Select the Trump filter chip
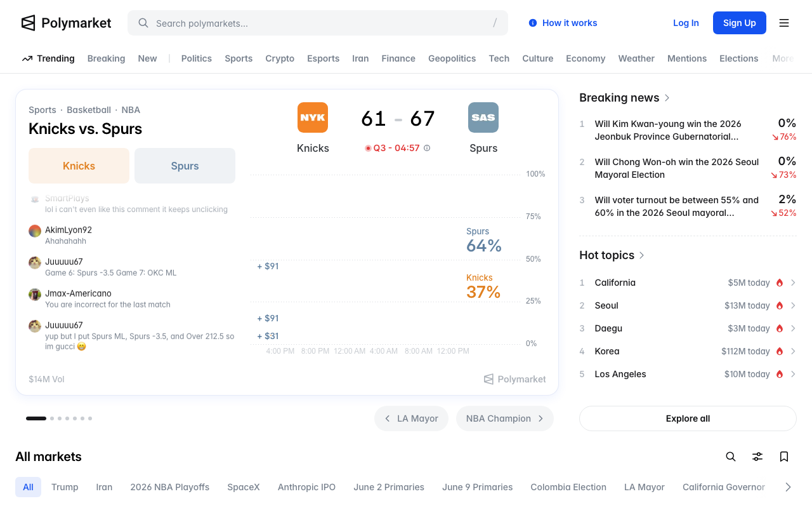Screen dimensions: 812x508 click(65, 487)
